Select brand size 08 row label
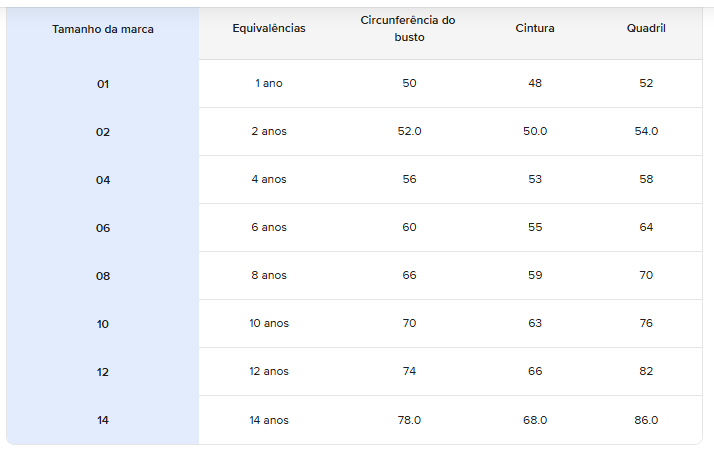The image size is (714, 457). coord(103,276)
